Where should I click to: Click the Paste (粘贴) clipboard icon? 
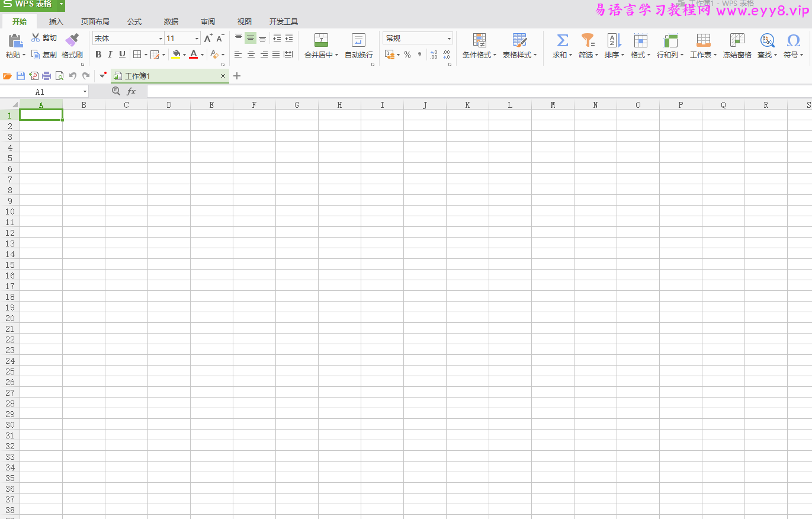15,40
